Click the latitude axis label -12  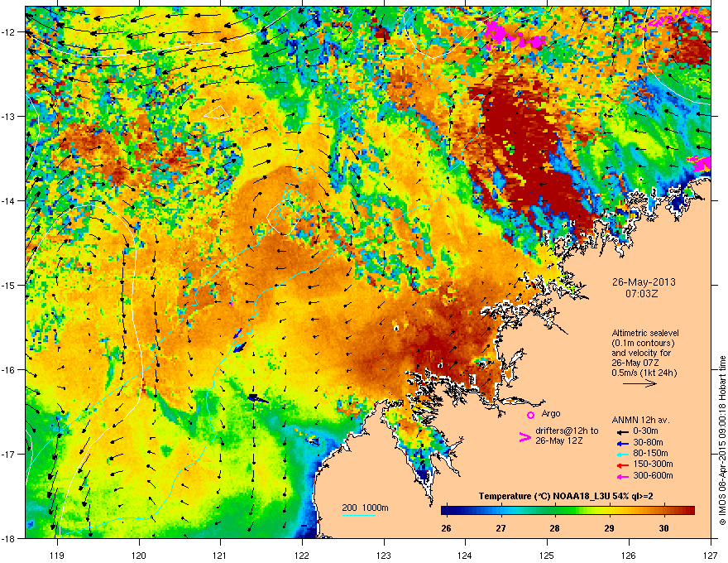8,31
